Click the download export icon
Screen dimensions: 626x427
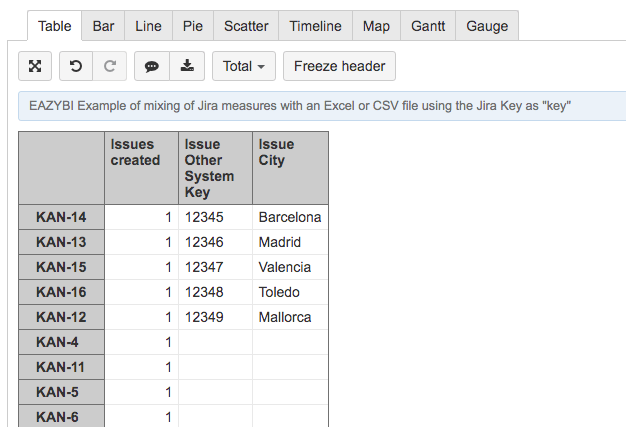[187, 66]
